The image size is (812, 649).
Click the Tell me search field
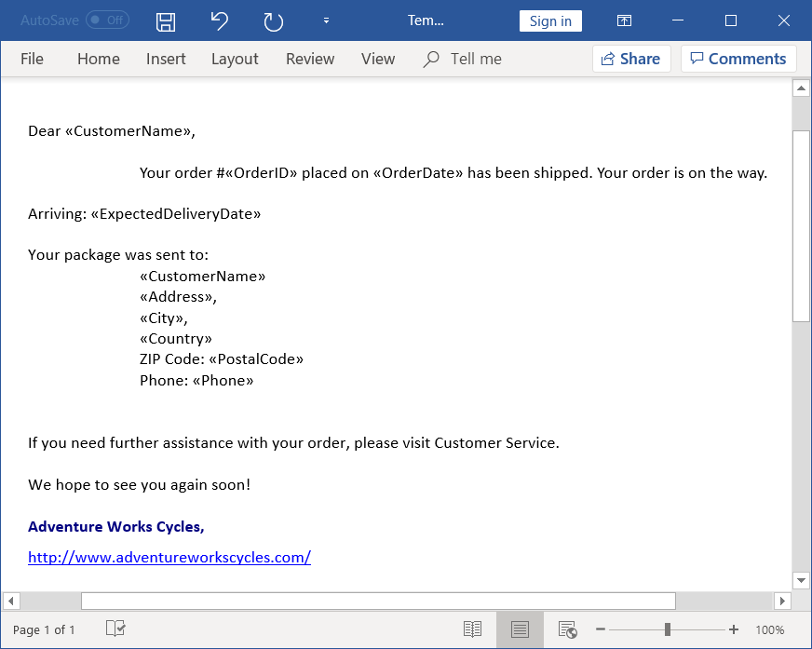pyautogui.click(x=475, y=59)
